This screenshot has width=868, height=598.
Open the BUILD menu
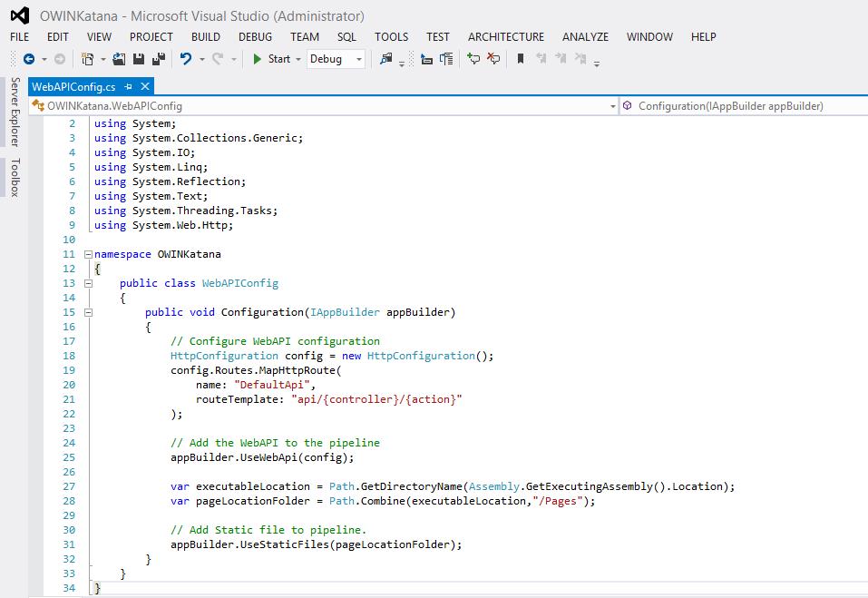pos(206,36)
